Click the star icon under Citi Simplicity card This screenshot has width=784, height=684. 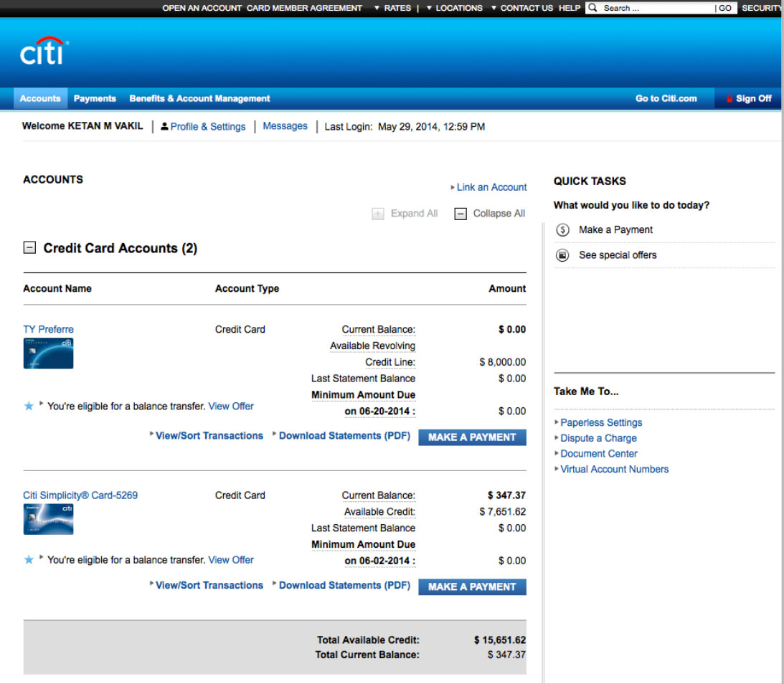tap(29, 559)
